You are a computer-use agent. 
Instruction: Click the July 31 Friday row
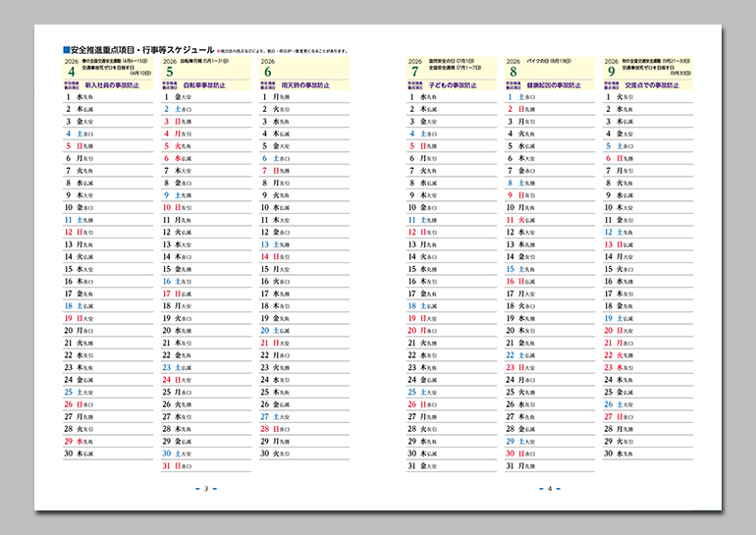tap(452, 466)
